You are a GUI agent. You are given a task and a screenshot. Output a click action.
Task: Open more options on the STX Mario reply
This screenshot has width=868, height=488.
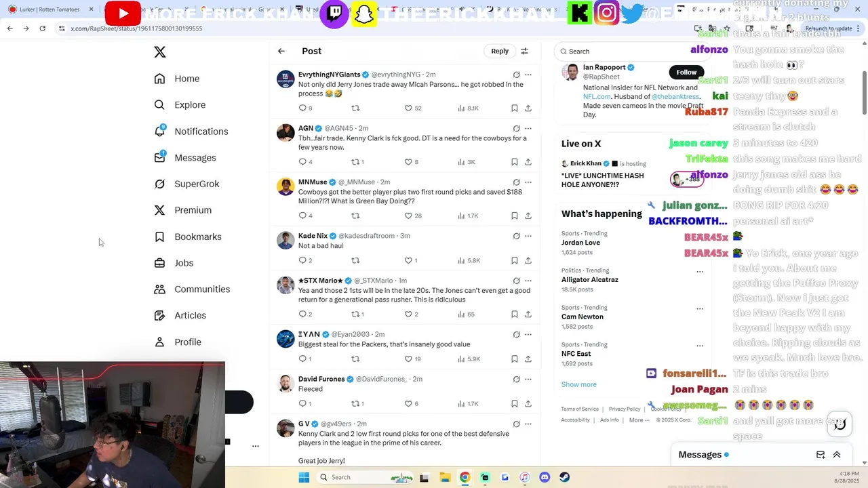(528, 281)
